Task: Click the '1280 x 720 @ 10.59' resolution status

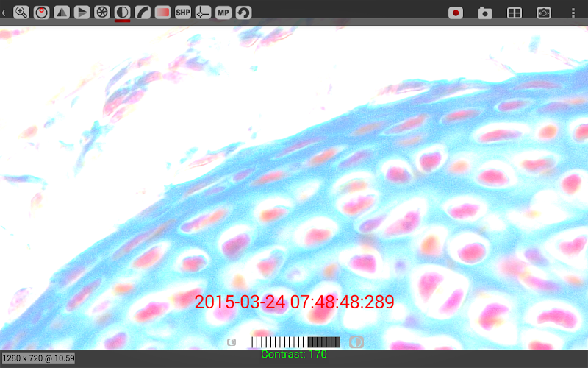Action: tap(38, 358)
